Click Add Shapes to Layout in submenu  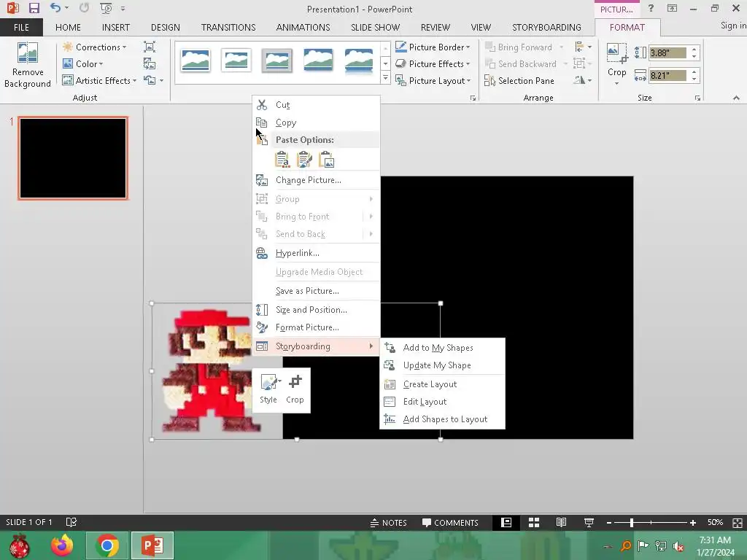coord(441,419)
